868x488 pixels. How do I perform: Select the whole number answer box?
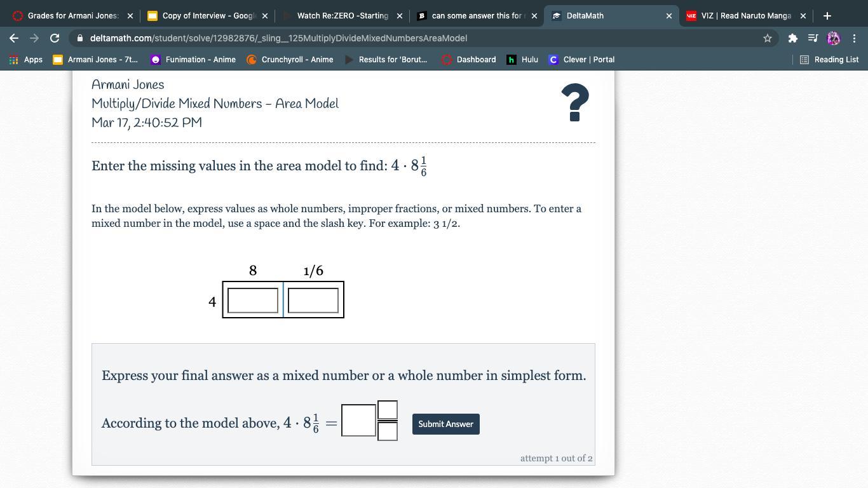coord(358,421)
